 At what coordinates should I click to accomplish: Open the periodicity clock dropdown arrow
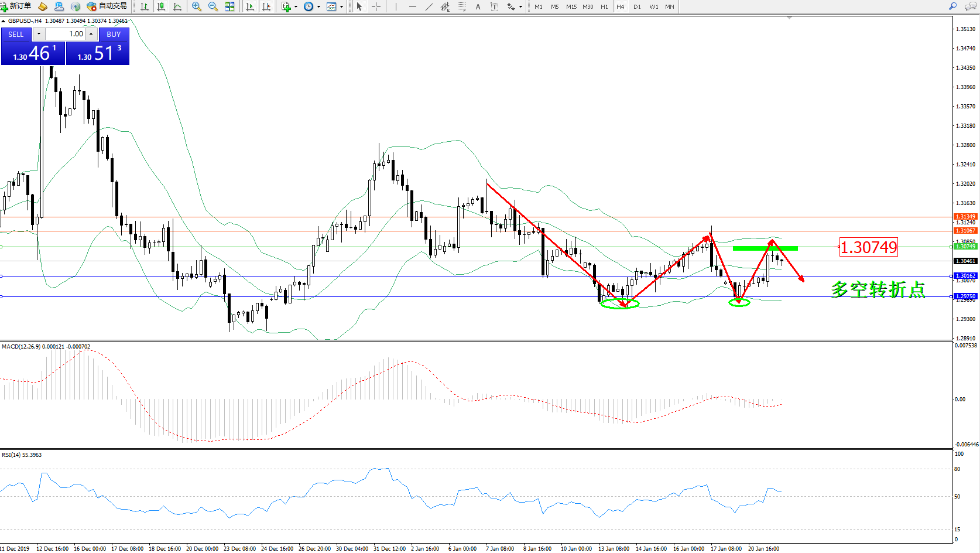(318, 7)
